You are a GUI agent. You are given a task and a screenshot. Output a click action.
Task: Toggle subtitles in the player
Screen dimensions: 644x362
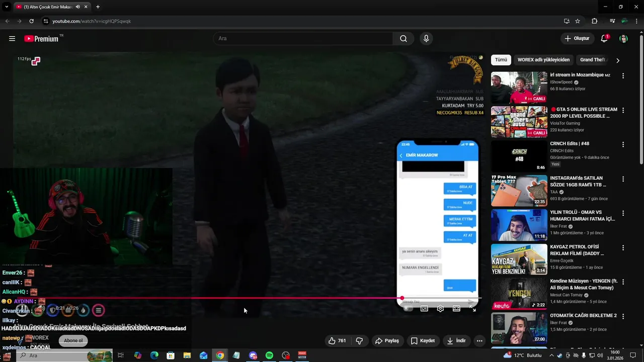click(x=424, y=309)
